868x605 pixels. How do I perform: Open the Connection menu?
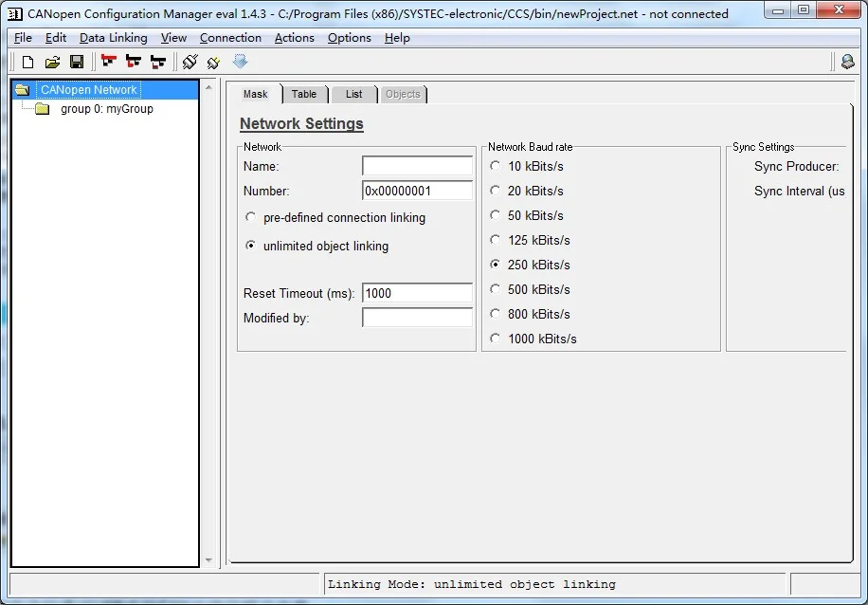(x=230, y=38)
